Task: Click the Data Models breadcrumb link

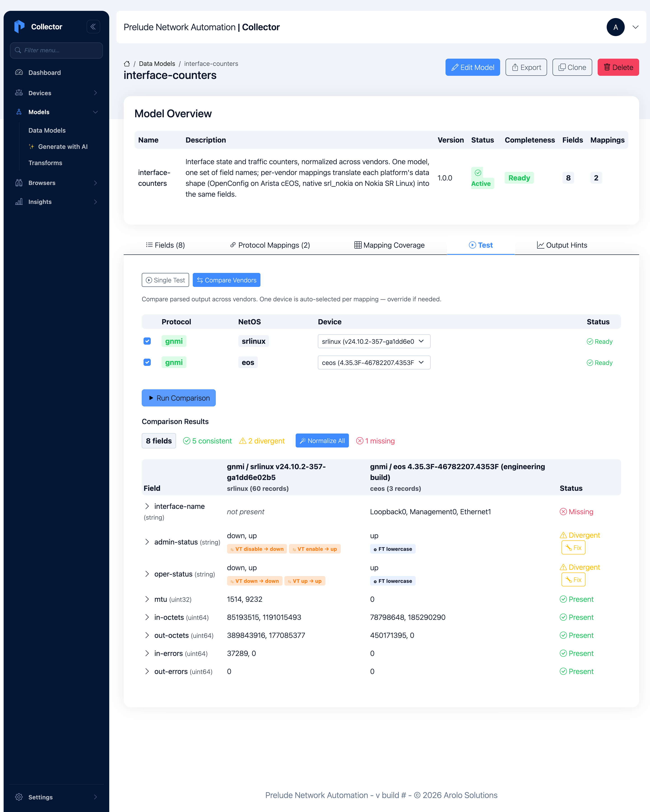Action: pos(157,64)
